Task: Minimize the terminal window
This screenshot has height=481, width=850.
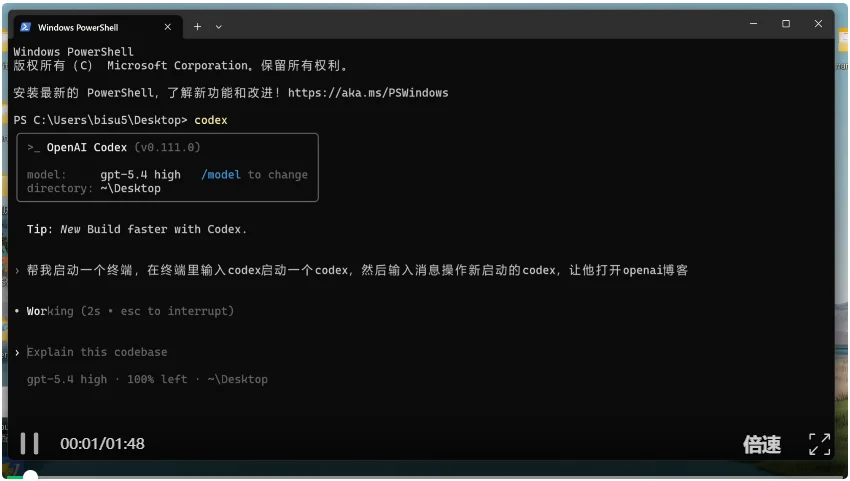Action: (752, 24)
